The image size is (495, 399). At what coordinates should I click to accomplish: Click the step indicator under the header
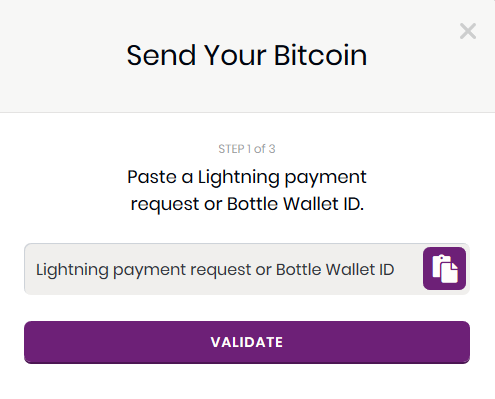point(247,149)
